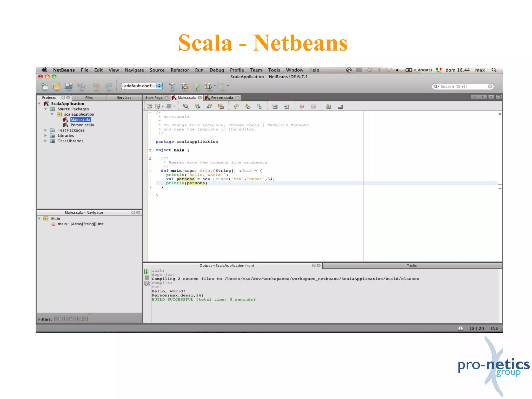Switch to the Files tab
Viewport: 532px width, 399px height.
point(89,97)
